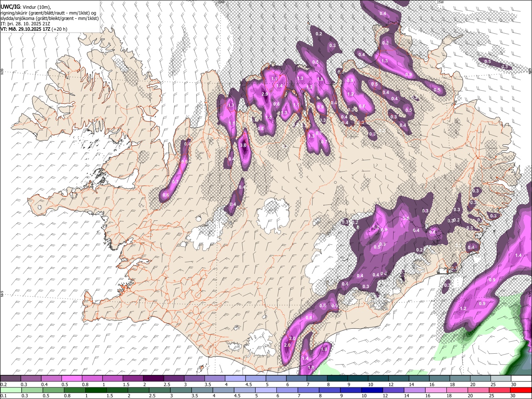Select the upper legend swatch starting at 2
This screenshot has height=399, width=532.
tap(153, 378)
